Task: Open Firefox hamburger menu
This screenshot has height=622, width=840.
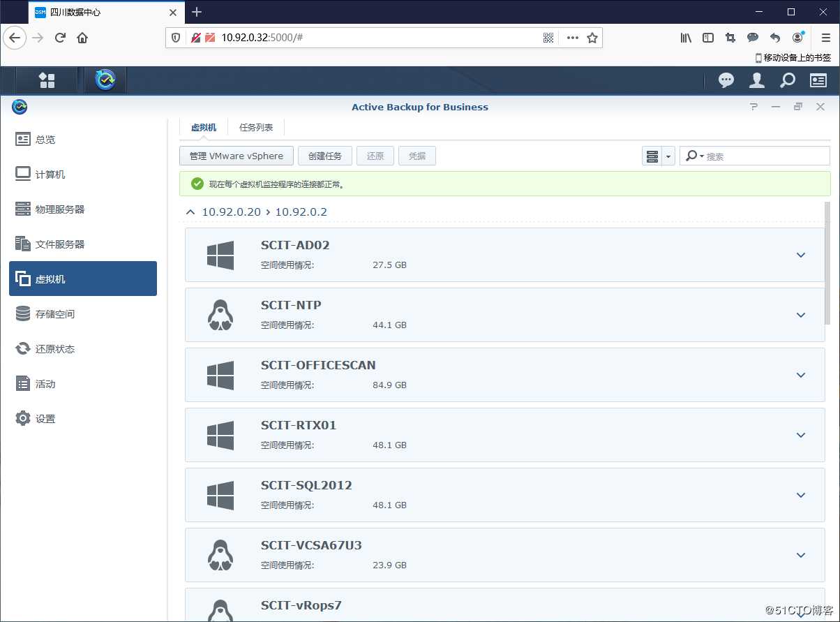Action: (x=825, y=38)
